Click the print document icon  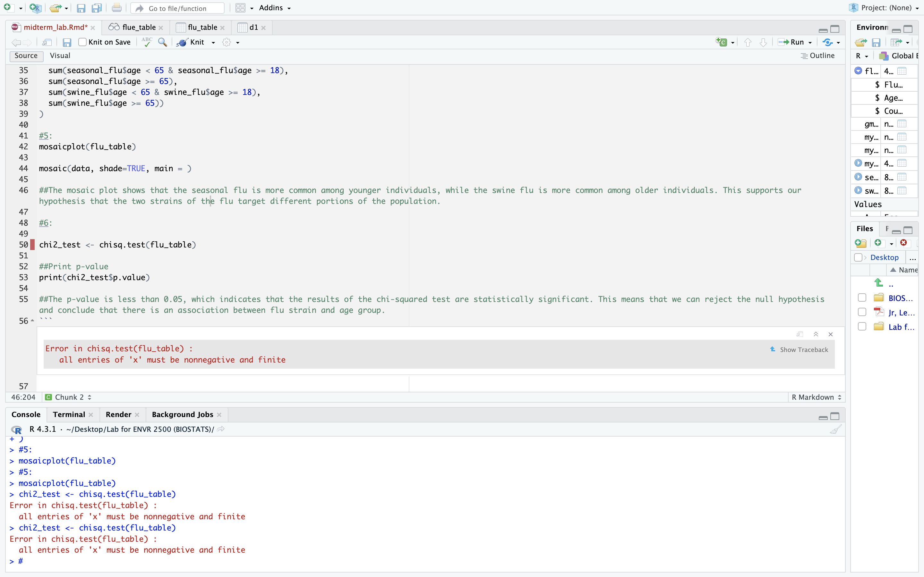click(x=117, y=8)
